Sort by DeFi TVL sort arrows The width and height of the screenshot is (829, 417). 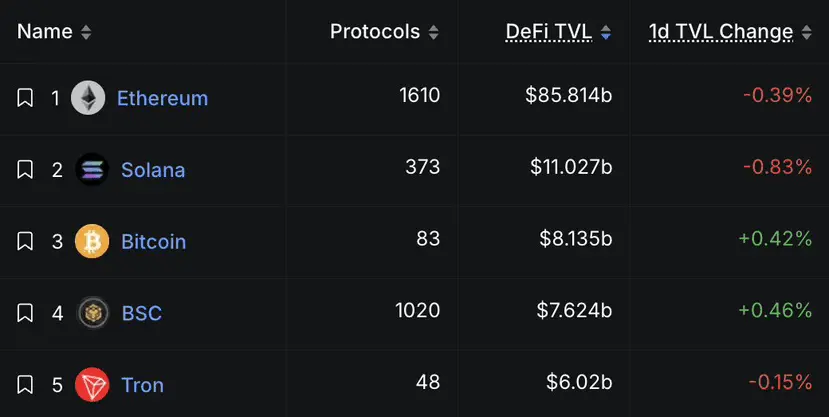click(x=606, y=33)
